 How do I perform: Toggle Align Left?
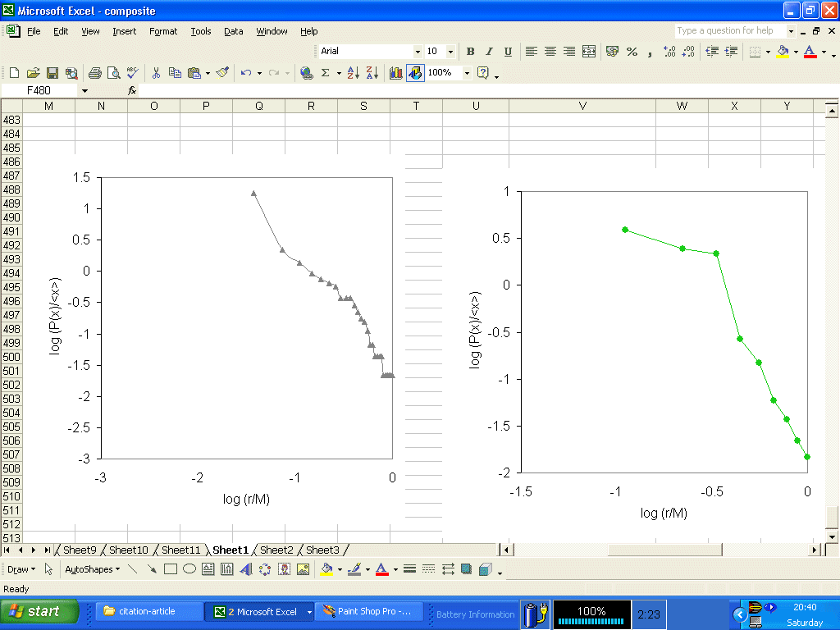[x=531, y=52]
